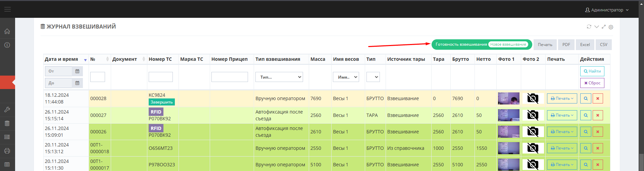Expand the Тип взвешивания filter dropdown
Viewport: 644px width, 171px height.
point(279,77)
